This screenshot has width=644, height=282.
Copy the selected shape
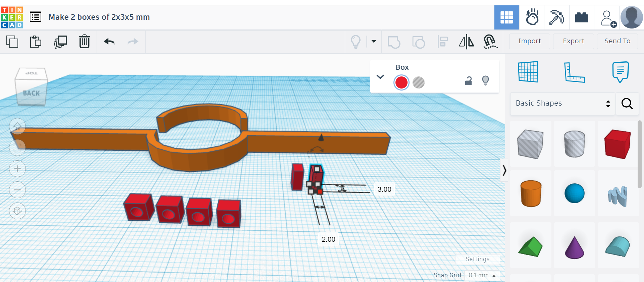(12, 42)
